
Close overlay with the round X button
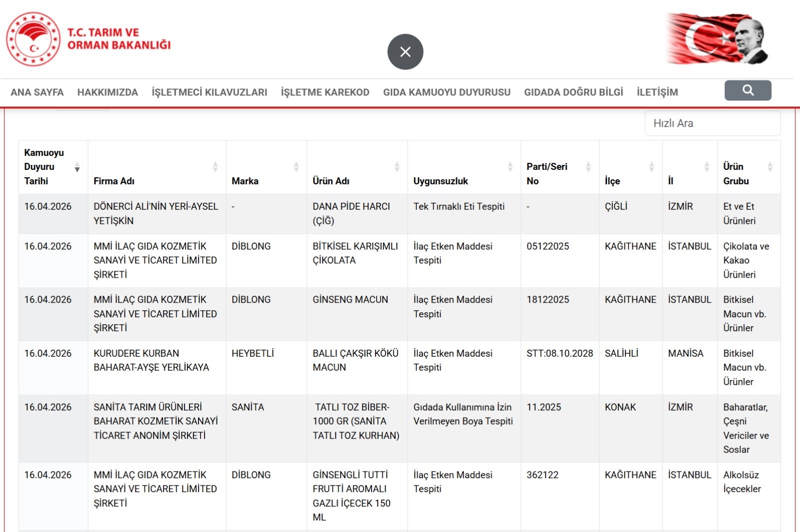pos(405,52)
